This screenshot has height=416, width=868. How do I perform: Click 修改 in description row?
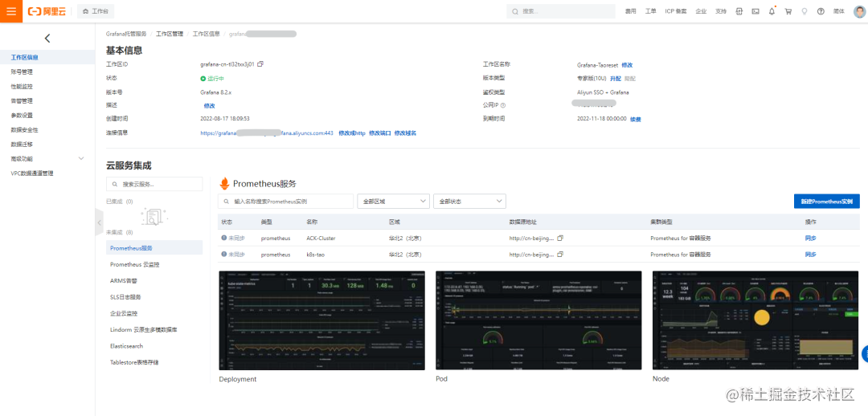209,106
